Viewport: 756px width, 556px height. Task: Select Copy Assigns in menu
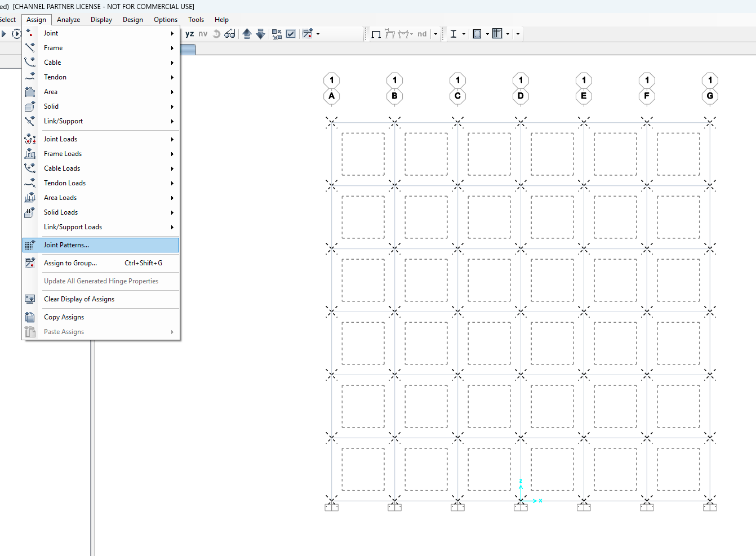tap(64, 317)
